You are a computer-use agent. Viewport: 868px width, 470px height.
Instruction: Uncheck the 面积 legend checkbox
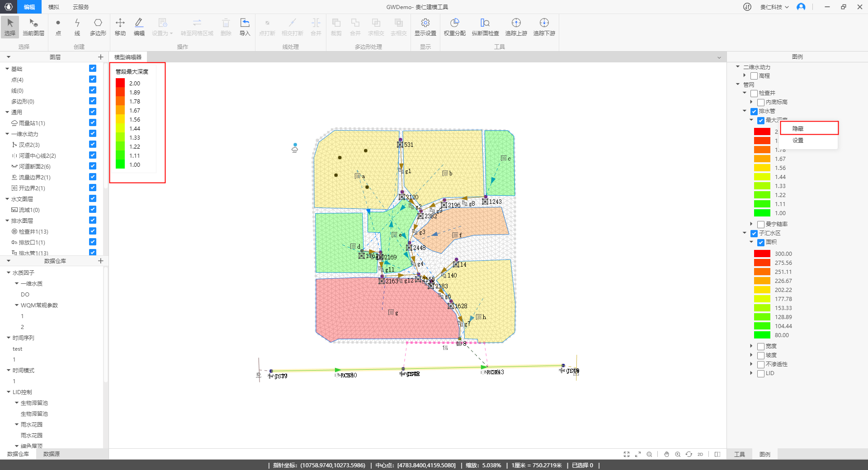coord(761,242)
